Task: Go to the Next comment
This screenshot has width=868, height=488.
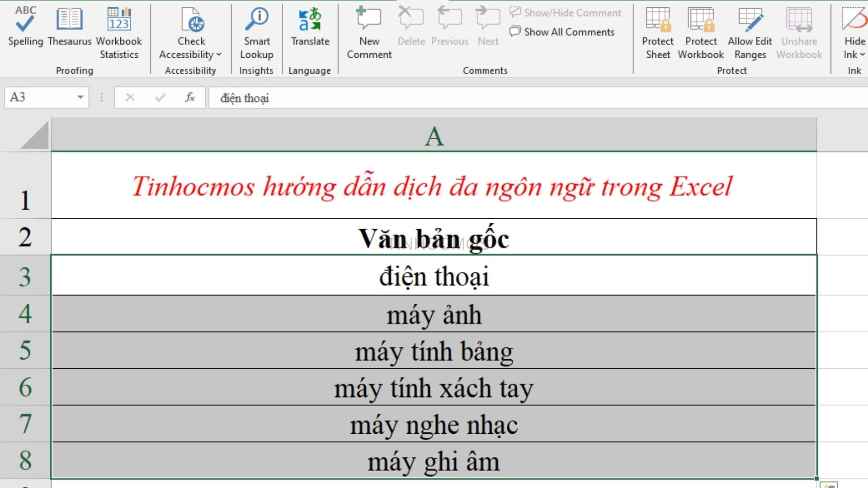Action: point(488,27)
